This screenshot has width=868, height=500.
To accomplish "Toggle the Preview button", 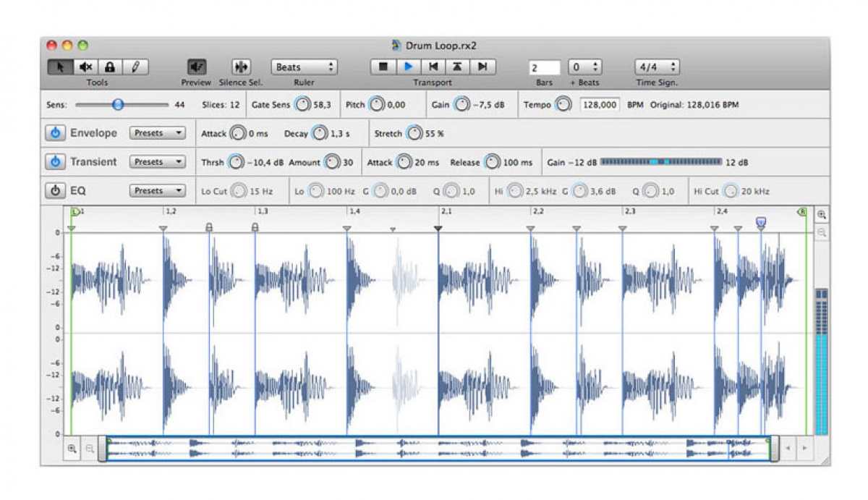I will (x=196, y=67).
